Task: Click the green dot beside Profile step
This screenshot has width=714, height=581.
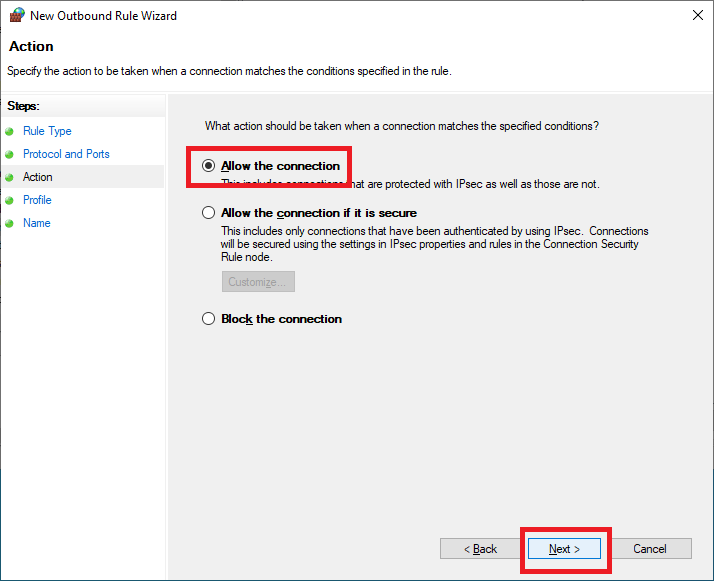Action: coord(10,200)
